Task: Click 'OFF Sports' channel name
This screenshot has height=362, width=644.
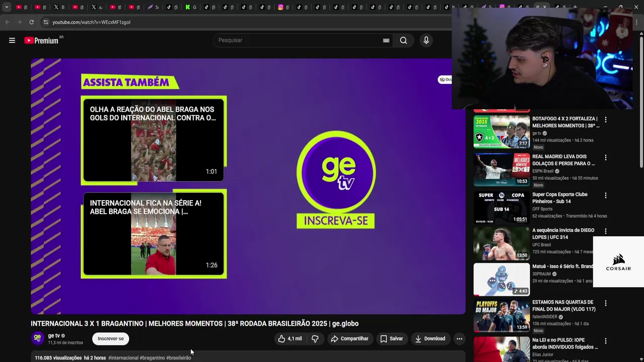Action: (542, 209)
